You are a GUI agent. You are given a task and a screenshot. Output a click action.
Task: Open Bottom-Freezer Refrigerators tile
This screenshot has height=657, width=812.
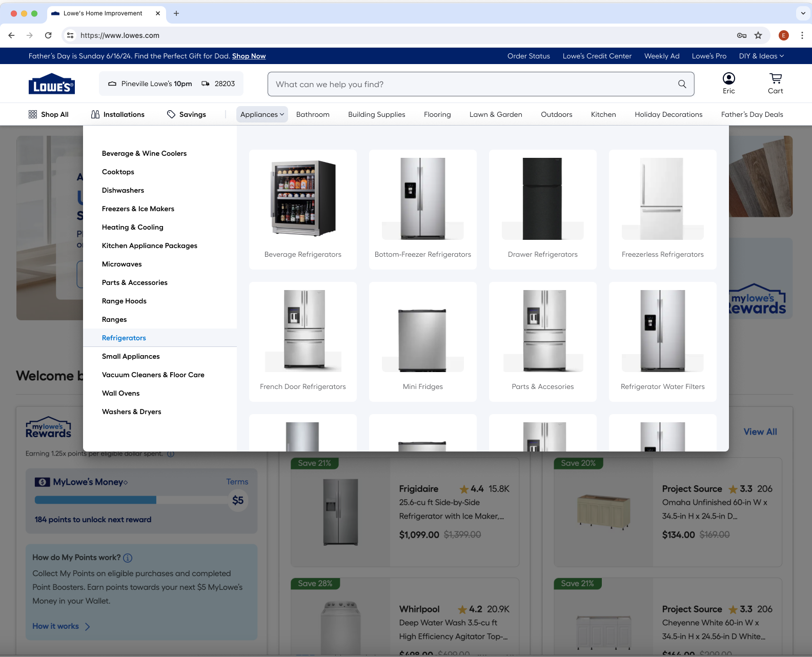(423, 210)
